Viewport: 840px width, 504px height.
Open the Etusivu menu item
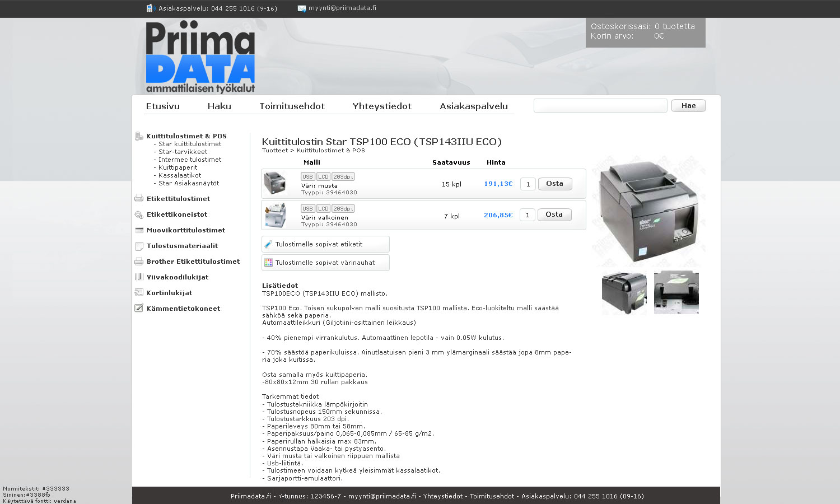pyautogui.click(x=163, y=106)
